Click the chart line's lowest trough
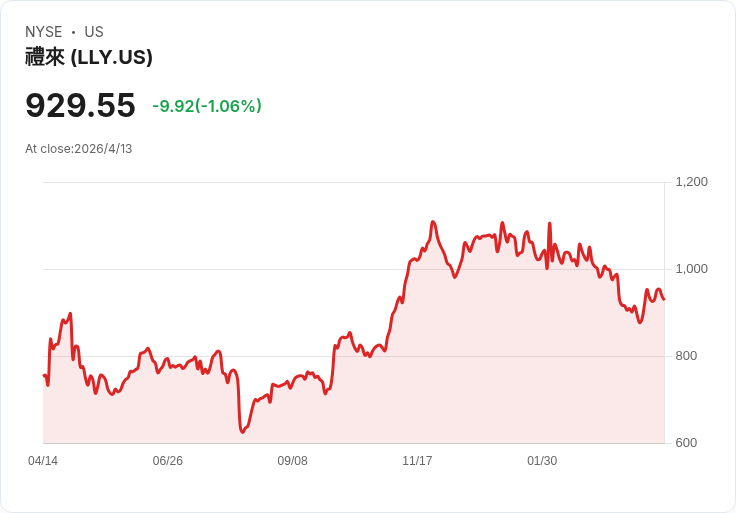Image resolution: width=736 pixels, height=513 pixels. 242,432
